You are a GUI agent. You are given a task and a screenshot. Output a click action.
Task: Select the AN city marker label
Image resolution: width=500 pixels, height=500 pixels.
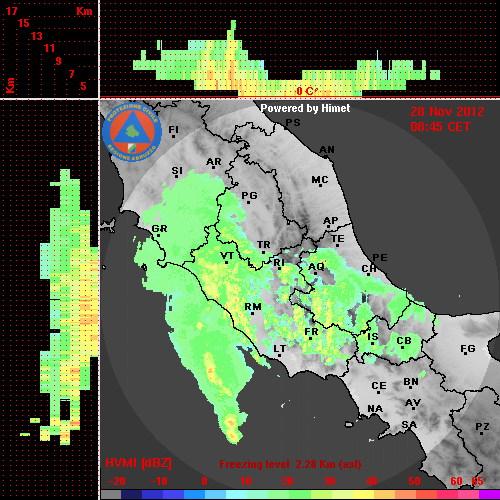[327, 150]
